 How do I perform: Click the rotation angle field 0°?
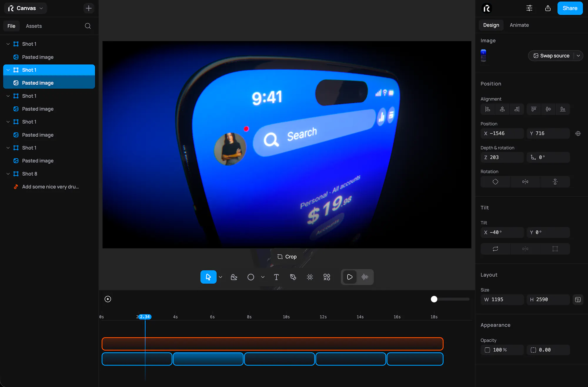coord(548,158)
